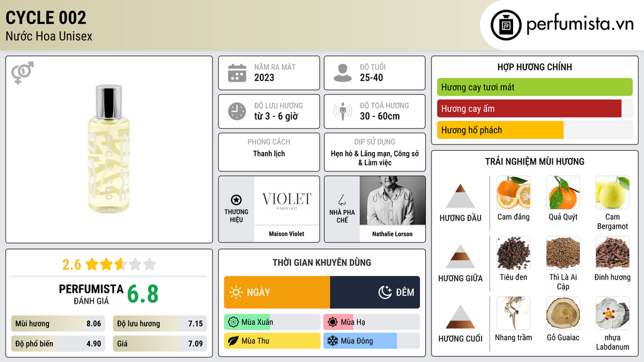
Task: Click the sillage radiating person icon
Action: pyautogui.click(x=343, y=111)
